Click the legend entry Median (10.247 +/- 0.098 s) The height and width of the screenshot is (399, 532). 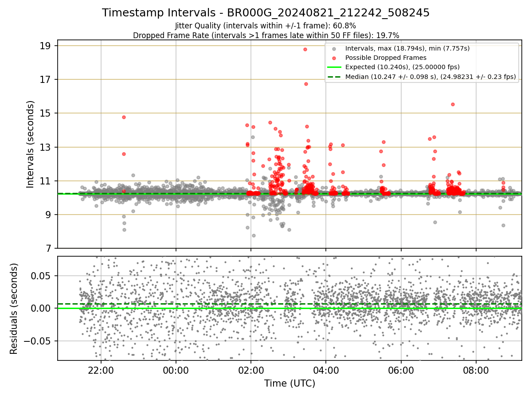[430, 77]
